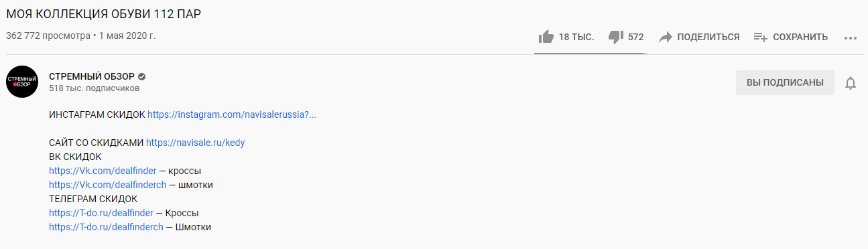Click the 18 ТЫС. like count
Image resolution: width=868 pixels, height=249 pixels.
click(x=576, y=37)
